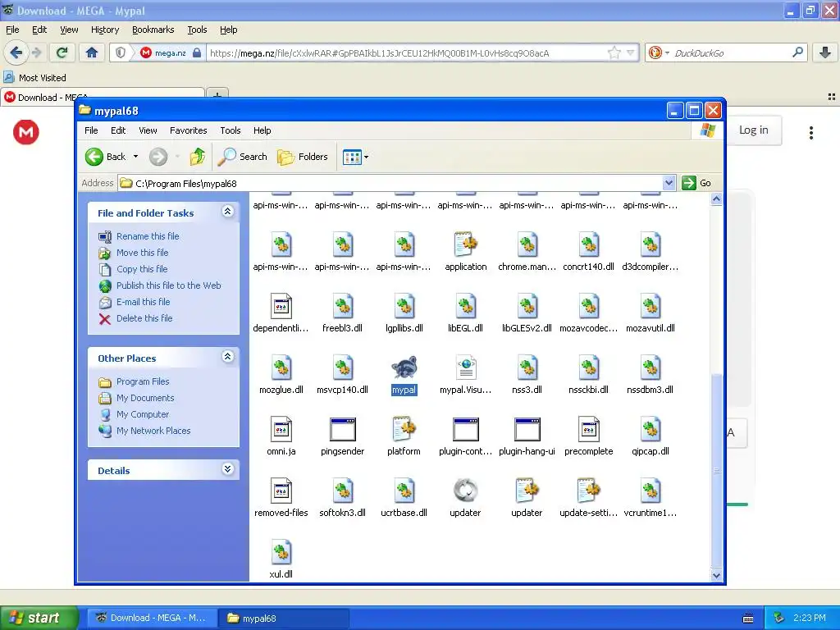Image resolution: width=840 pixels, height=630 pixels.
Task: Click the system tray clock
Action: tap(809, 618)
